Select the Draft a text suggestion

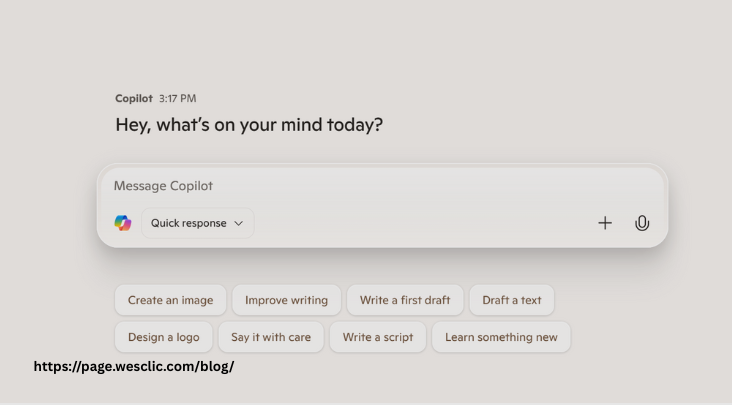[512, 300]
